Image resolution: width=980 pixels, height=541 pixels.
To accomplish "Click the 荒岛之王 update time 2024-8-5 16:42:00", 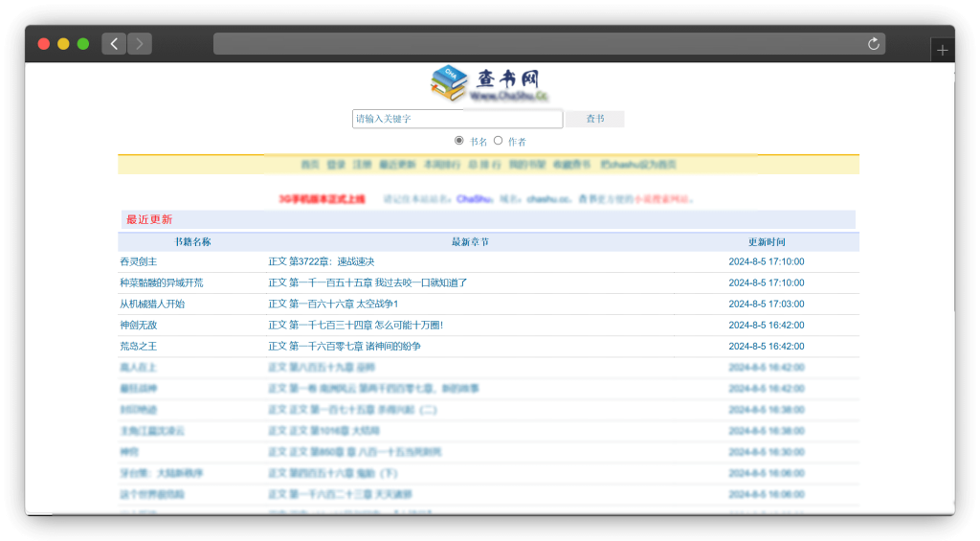I will click(767, 346).
